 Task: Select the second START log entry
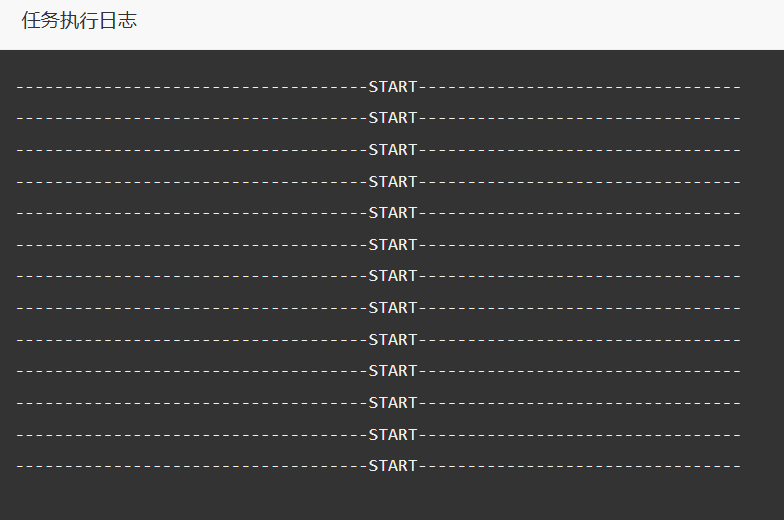pyautogui.click(x=378, y=118)
